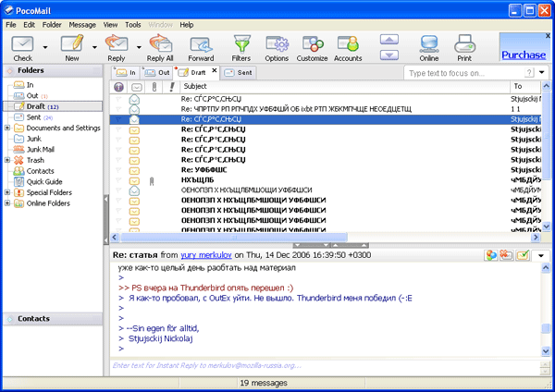555x392 pixels.
Task: Toggle flag on the highlighted message row
Action: [118, 119]
